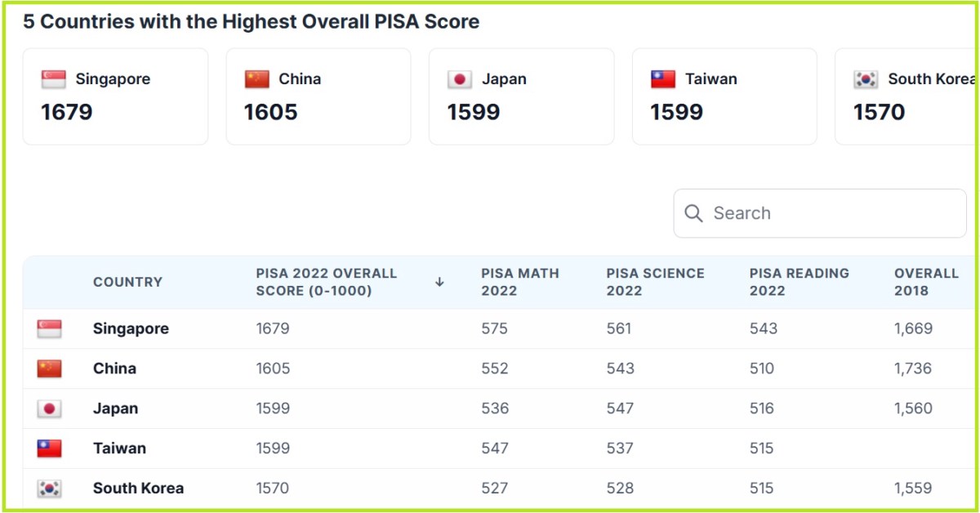Sort by PISA Science 2022 column header
980x513 pixels.
click(x=655, y=282)
